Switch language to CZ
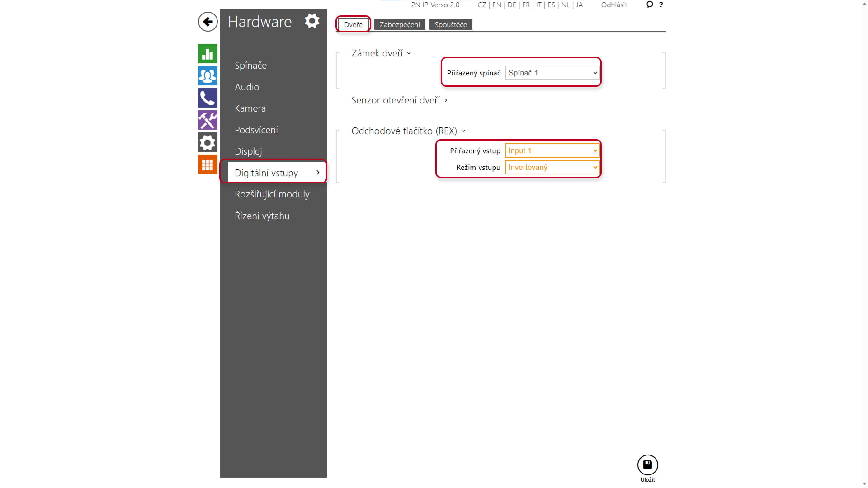 (x=482, y=5)
